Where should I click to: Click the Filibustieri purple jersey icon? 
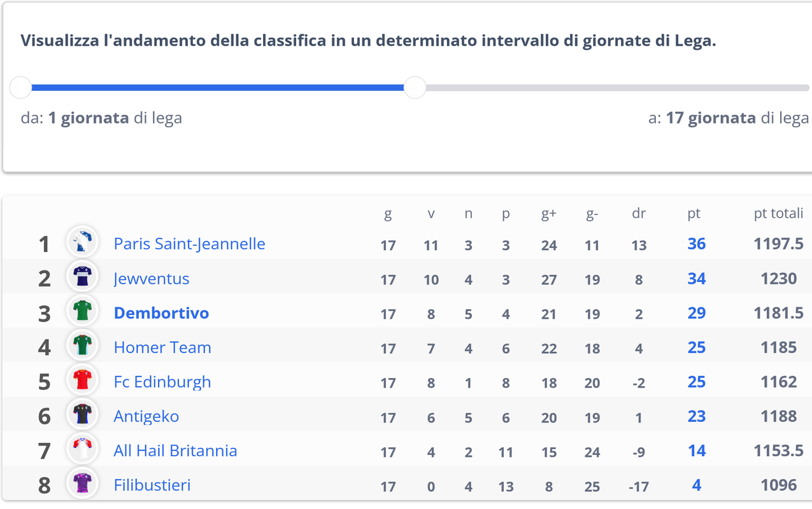tap(82, 484)
